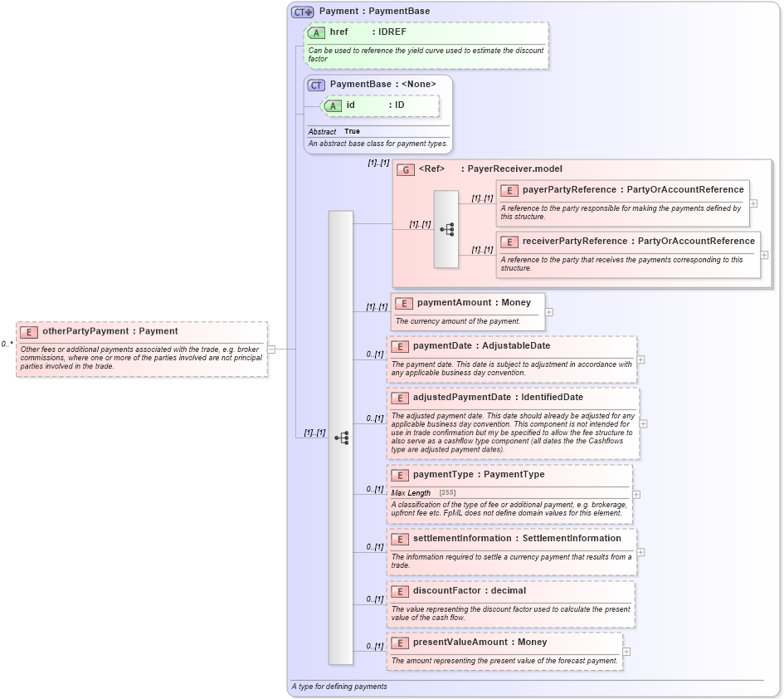Click the E icon of discountFactor
This screenshot has height=699, width=784.
coord(400,591)
